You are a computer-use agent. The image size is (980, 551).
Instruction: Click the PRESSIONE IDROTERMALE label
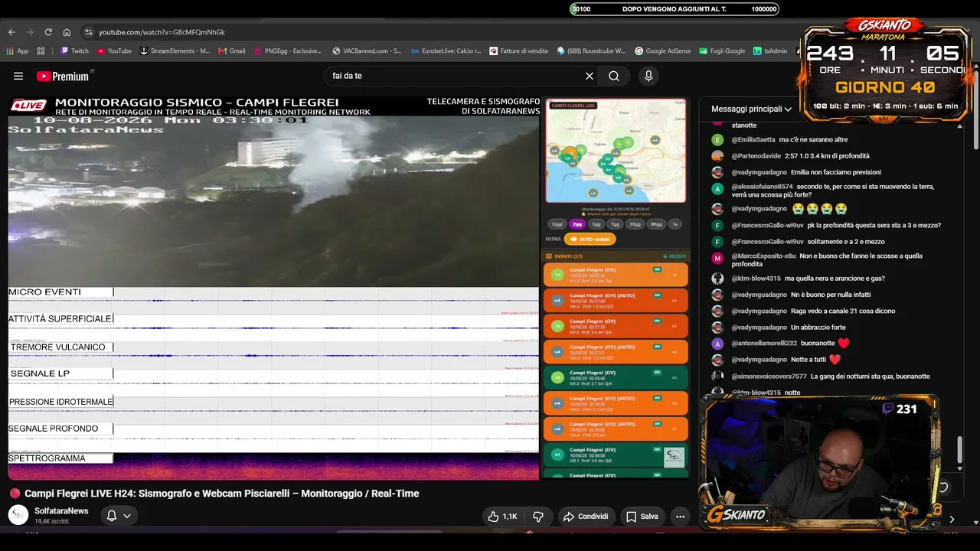60,402
